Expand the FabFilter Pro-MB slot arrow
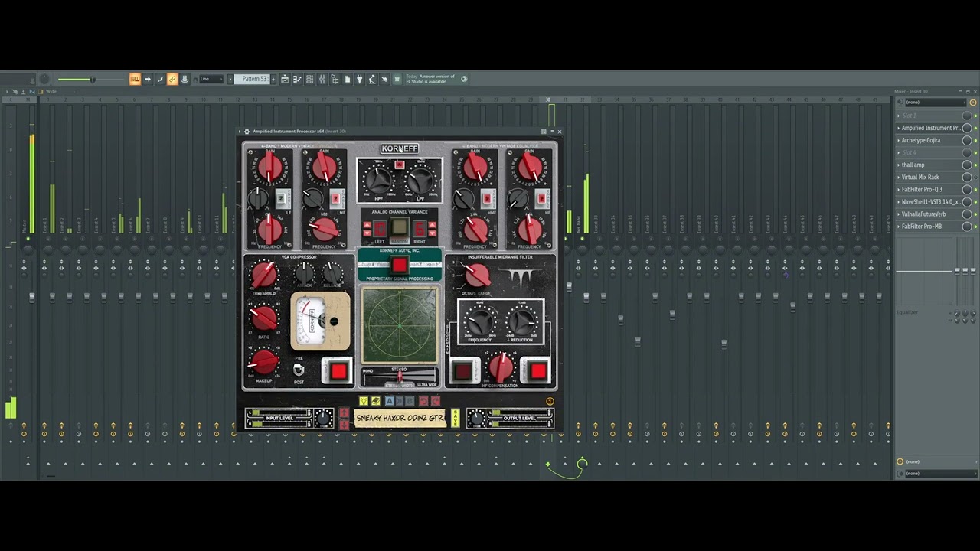The image size is (980, 551). click(899, 226)
